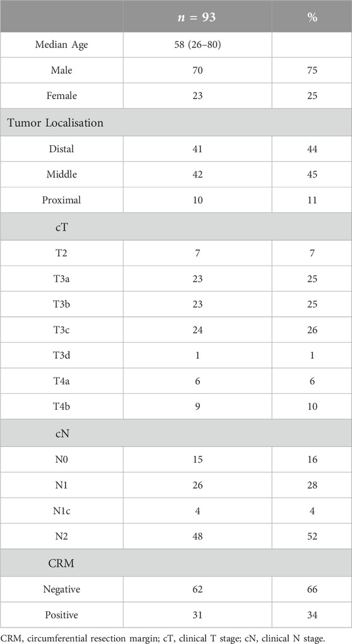Image resolution: width=352 pixels, height=644 pixels.
Task: Select the Proximal percentage value 11
Action: (312, 200)
